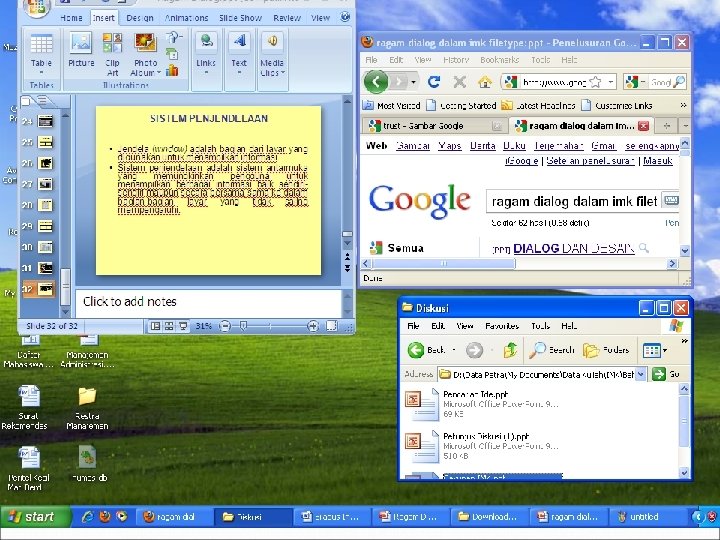Screen dimensions: 720x540
Task: Zoom in with the plus button
Action: [x=313, y=326]
